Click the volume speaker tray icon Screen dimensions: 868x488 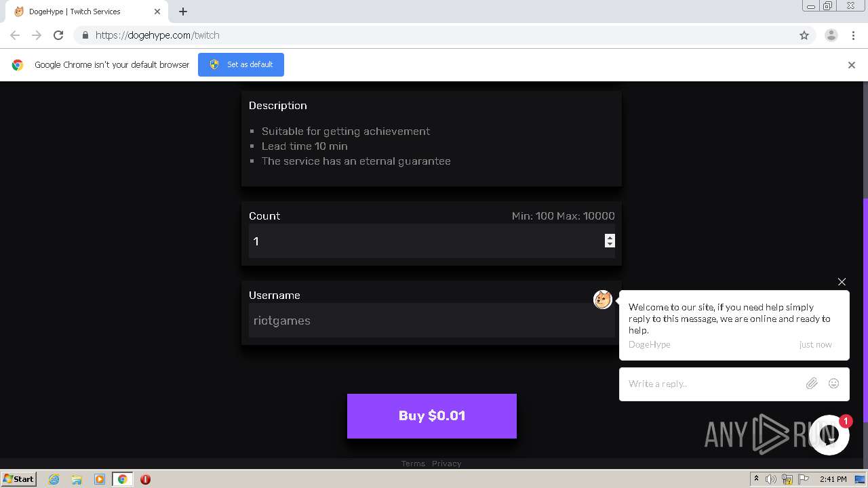tap(771, 479)
